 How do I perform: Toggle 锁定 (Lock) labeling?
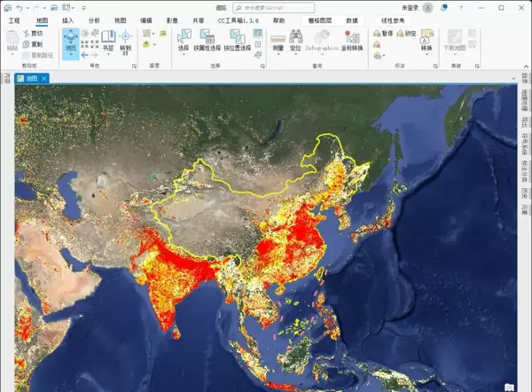point(405,34)
